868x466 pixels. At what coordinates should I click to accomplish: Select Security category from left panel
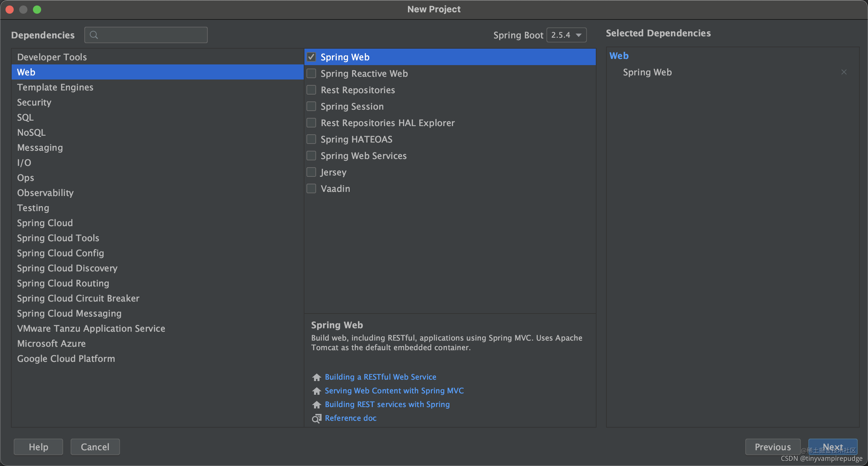tap(33, 101)
